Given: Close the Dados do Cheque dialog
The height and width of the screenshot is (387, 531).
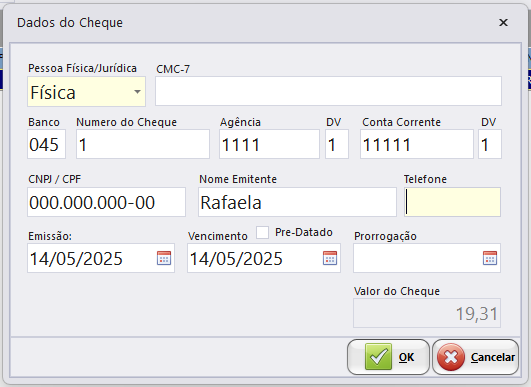Looking at the screenshot, I should pyautogui.click(x=503, y=22).
